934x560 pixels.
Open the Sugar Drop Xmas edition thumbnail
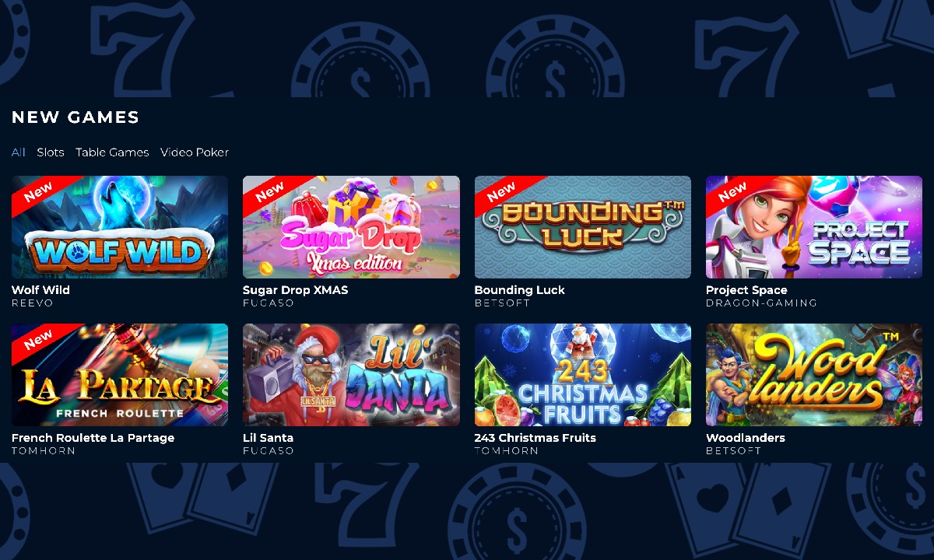pos(351,227)
